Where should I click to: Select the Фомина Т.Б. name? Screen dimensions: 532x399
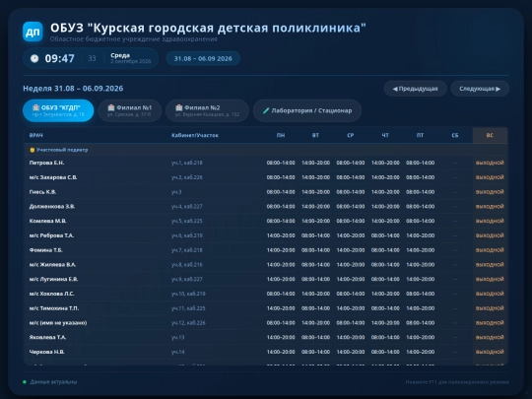(x=45, y=250)
